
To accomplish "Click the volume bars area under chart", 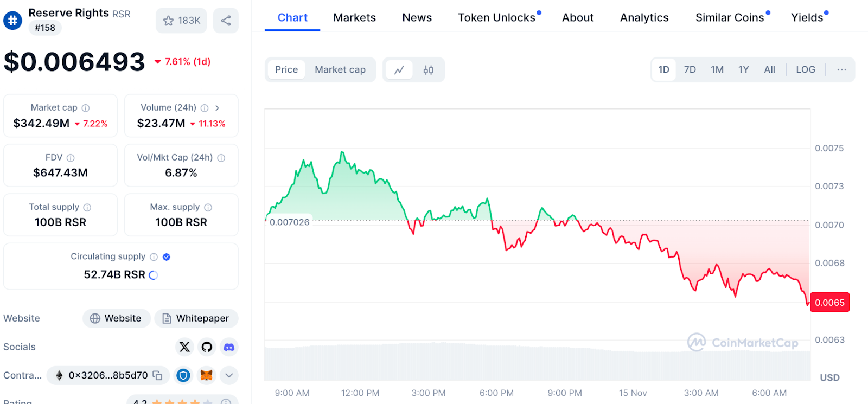I will coord(537,362).
